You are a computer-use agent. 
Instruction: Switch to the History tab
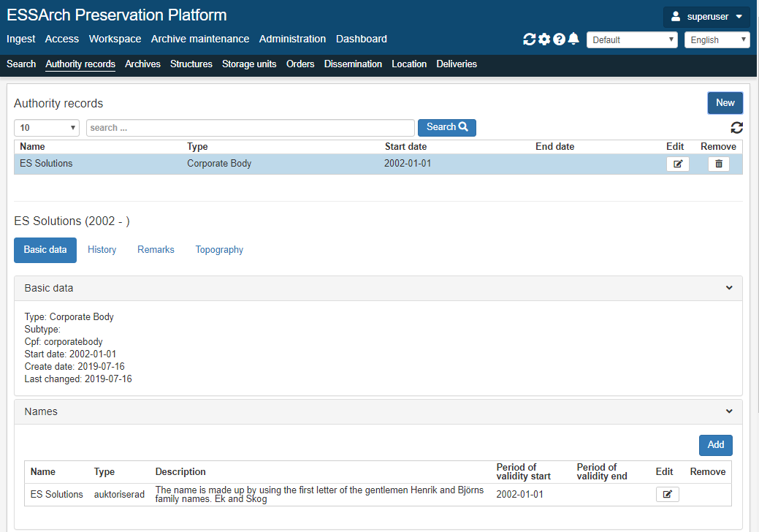click(x=102, y=250)
